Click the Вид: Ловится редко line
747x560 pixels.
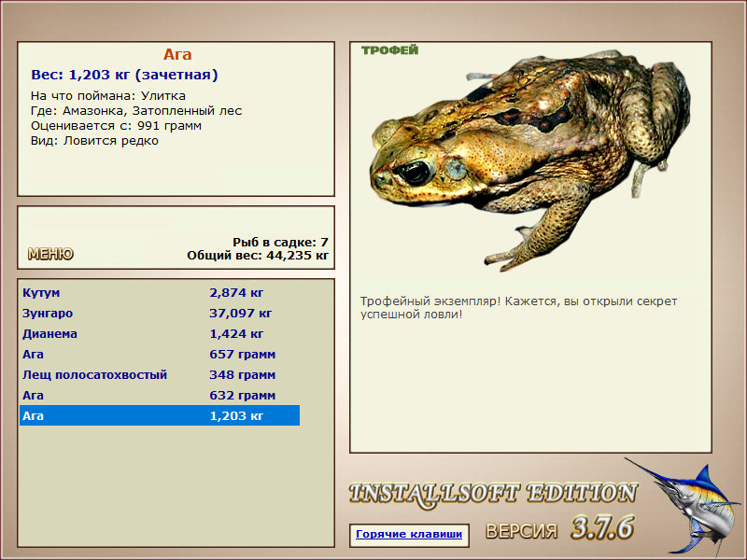94,141
